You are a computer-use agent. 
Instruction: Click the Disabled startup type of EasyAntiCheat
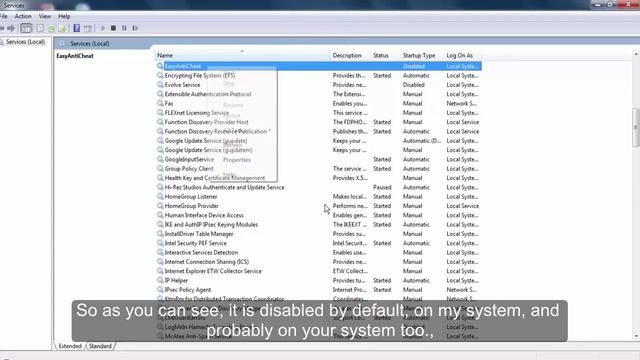point(413,66)
